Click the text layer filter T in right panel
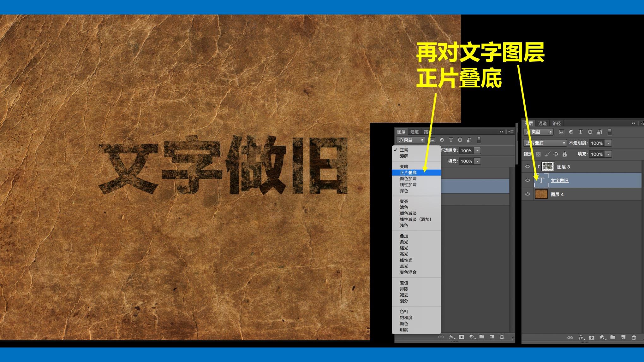The height and width of the screenshot is (362, 644). [580, 132]
